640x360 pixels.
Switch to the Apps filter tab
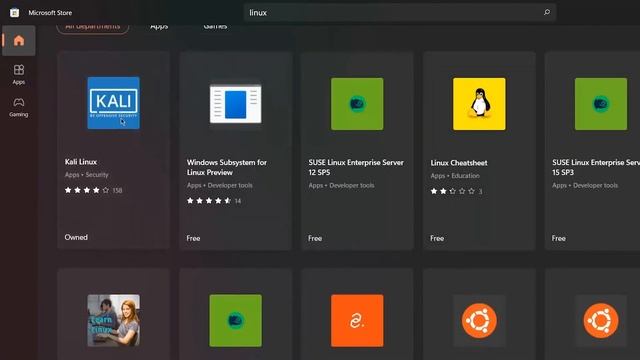click(159, 27)
